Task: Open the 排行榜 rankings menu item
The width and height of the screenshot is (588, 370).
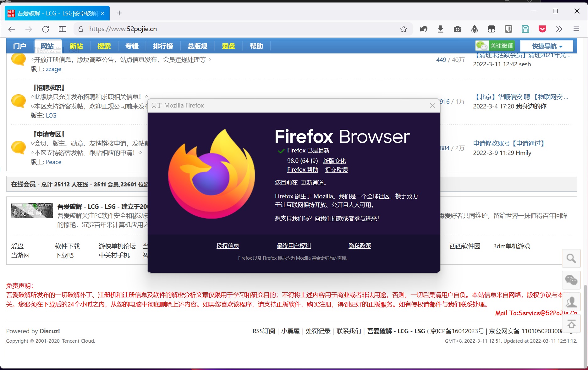Action: (163, 46)
